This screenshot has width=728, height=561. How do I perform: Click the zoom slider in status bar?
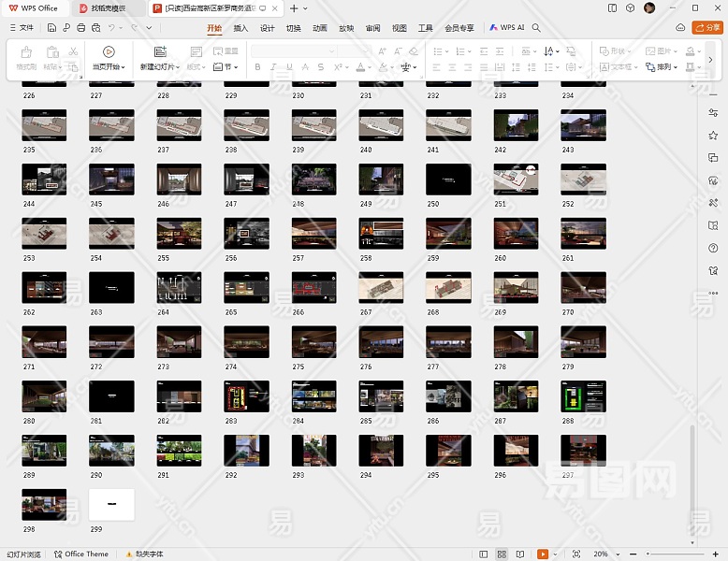pos(674,554)
